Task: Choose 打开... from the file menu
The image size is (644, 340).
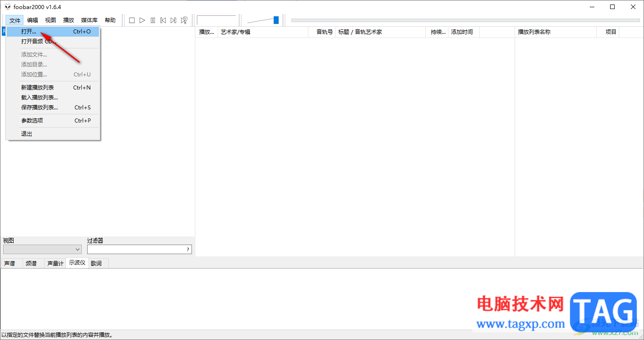Action: tap(53, 32)
